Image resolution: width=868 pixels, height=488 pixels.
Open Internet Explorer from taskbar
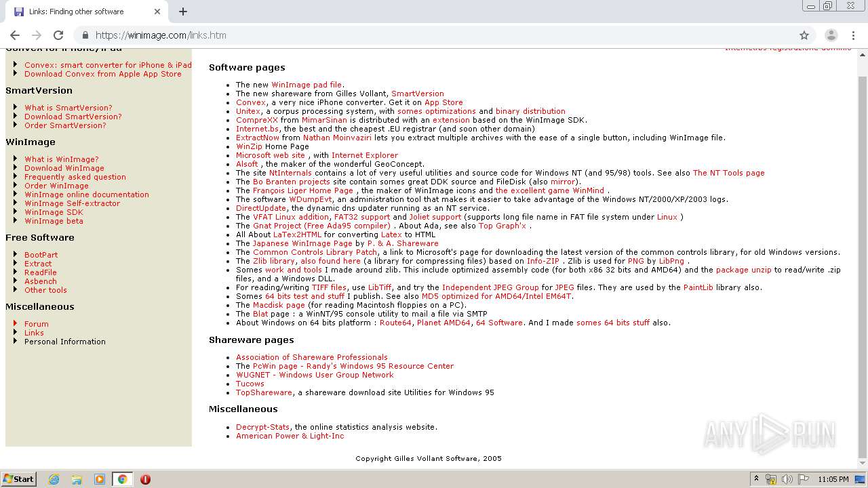54,479
